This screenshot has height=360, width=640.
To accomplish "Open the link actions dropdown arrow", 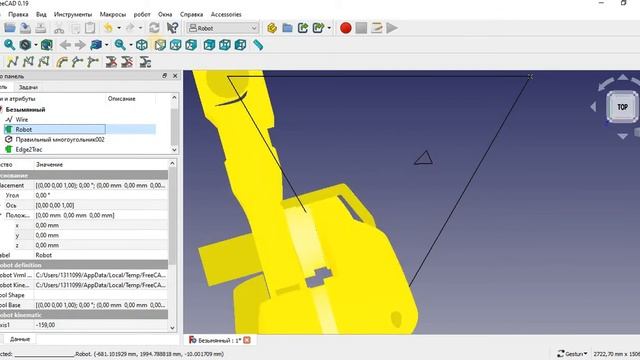I will tap(329, 28).
